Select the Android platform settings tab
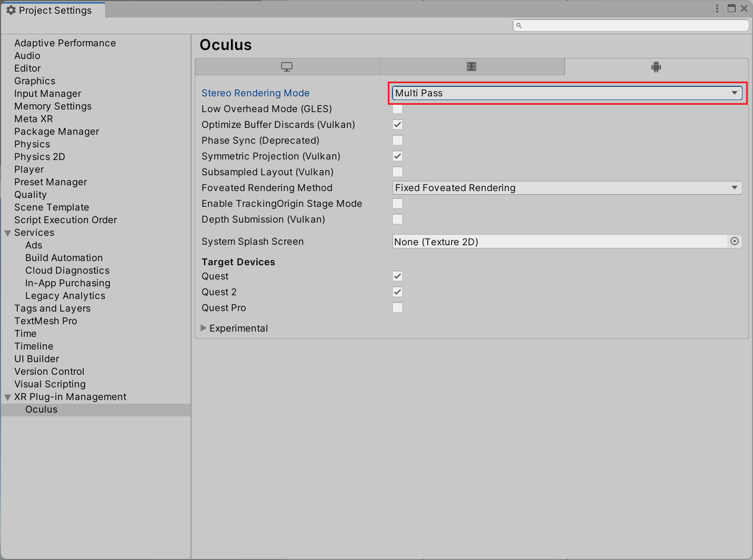This screenshot has height=560, width=753. point(656,67)
